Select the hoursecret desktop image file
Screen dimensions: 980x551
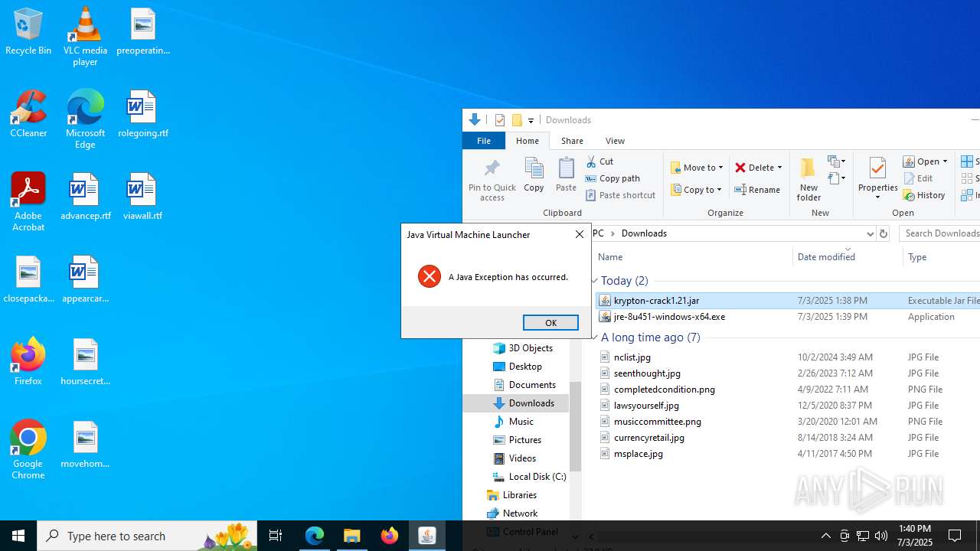pyautogui.click(x=85, y=361)
